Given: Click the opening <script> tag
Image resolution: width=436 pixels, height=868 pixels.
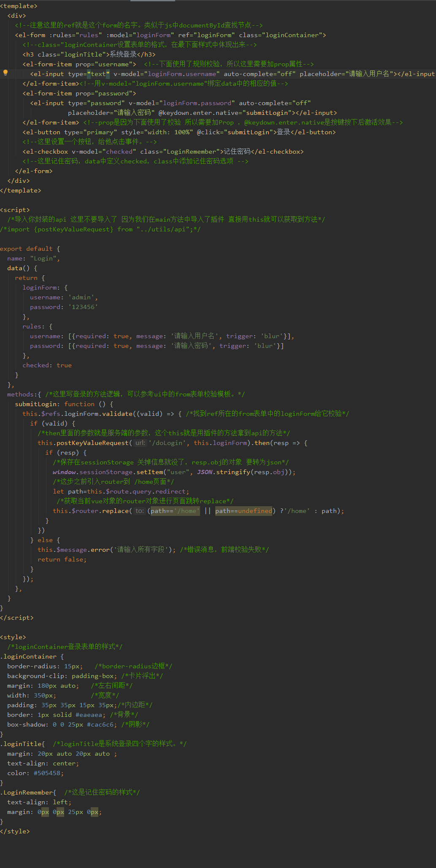Looking at the screenshot, I should coord(15,210).
